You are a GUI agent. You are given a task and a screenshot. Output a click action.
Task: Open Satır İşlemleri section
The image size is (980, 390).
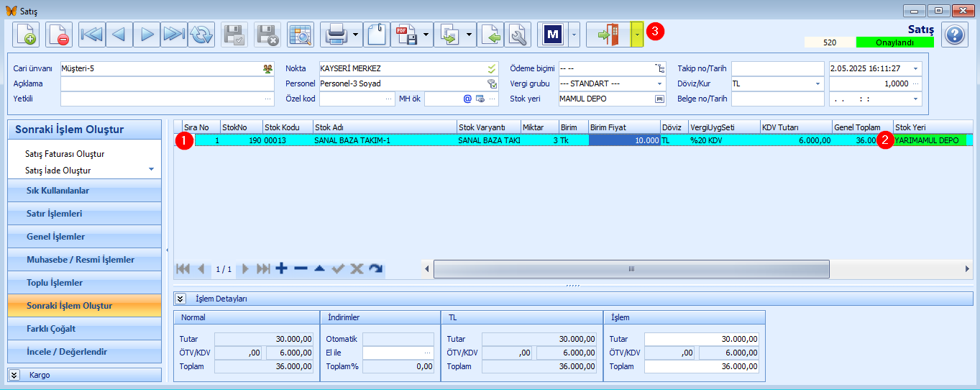point(84,214)
